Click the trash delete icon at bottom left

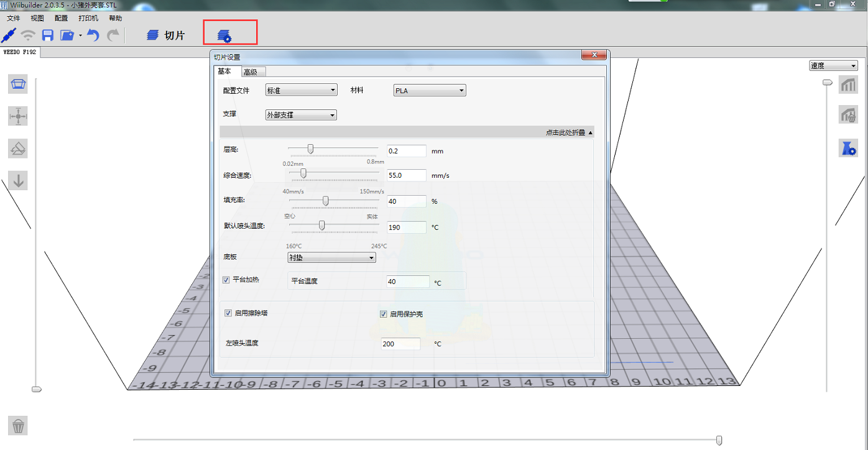pos(18,426)
